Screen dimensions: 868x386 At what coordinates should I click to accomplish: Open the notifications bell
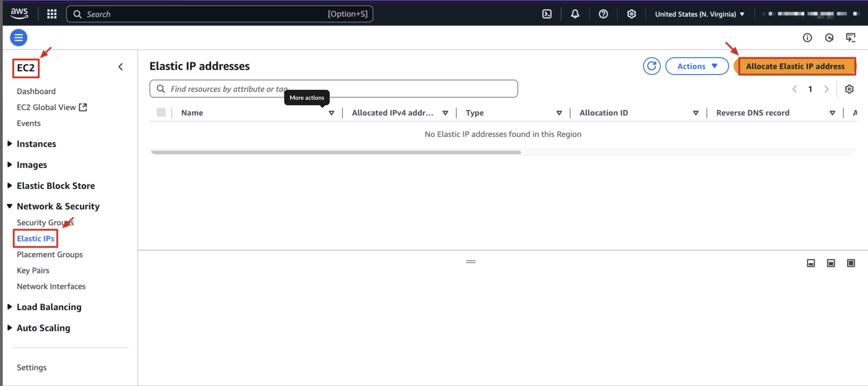[x=575, y=14]
